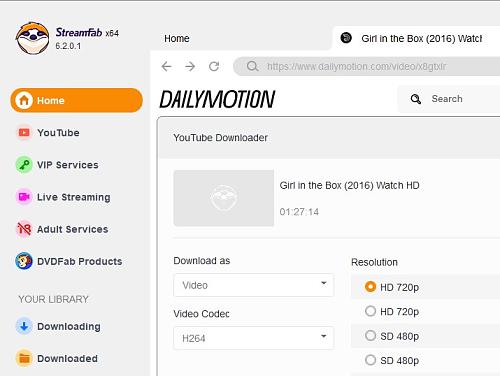Viewport: 500px width, 376px height.
Task: Open DVDFab Products icon
Action: click(24, 261)
